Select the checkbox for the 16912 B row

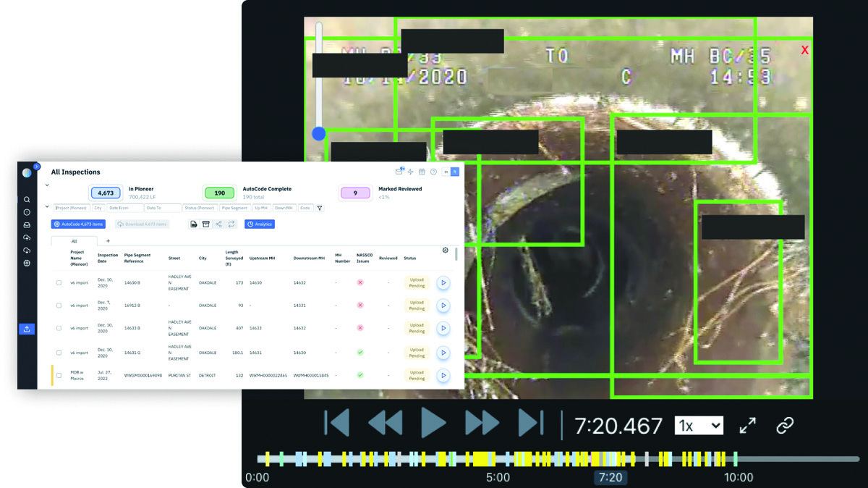click(x=59, y=306)
